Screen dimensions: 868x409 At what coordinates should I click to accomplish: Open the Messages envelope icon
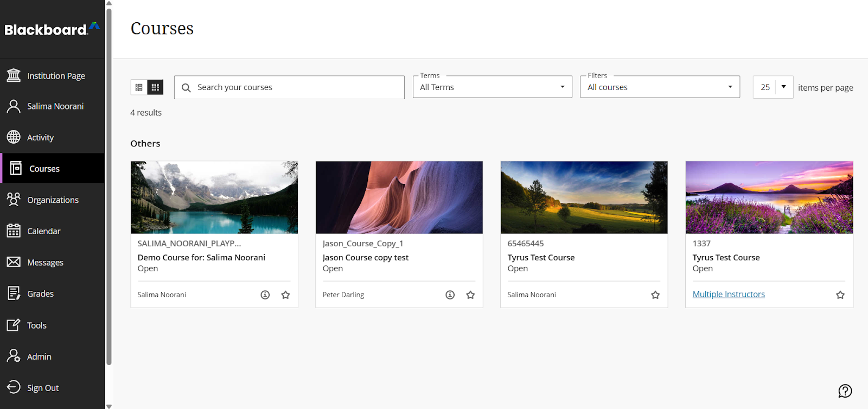tap(14, 262)
